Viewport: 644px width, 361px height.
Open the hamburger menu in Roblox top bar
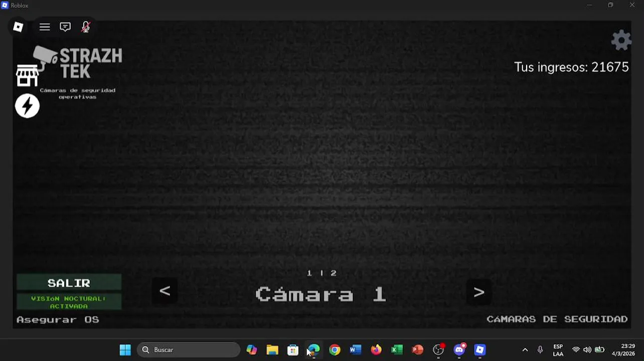[x=45, y=27]
